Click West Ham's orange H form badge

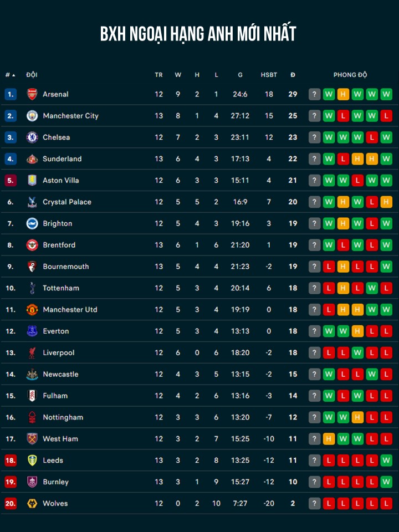pos(329,439)
